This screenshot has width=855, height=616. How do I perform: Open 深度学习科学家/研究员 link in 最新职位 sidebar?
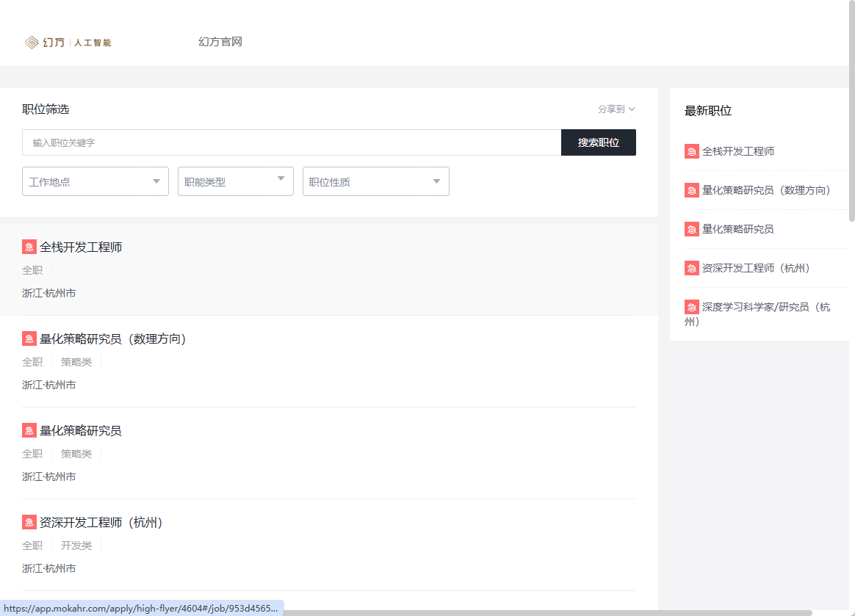pos(765,307)
